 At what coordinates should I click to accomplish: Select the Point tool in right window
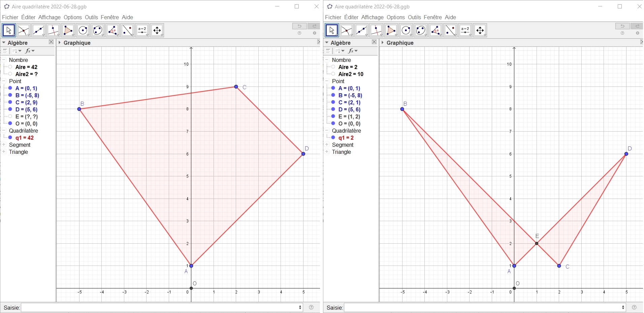click(x=347, y=30)
